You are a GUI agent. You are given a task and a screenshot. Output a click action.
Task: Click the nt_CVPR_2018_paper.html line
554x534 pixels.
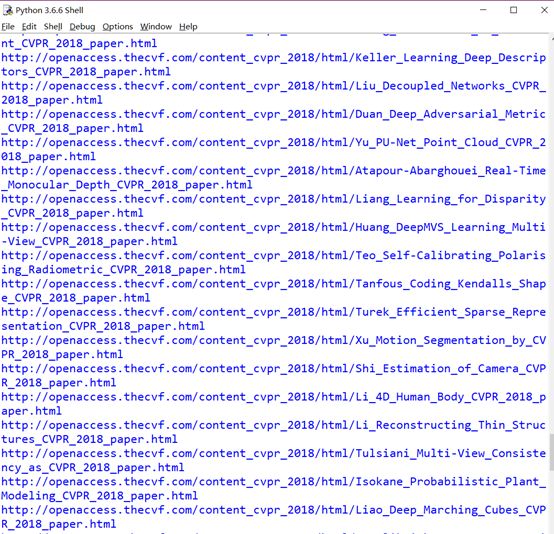click(x=79, y=43)
